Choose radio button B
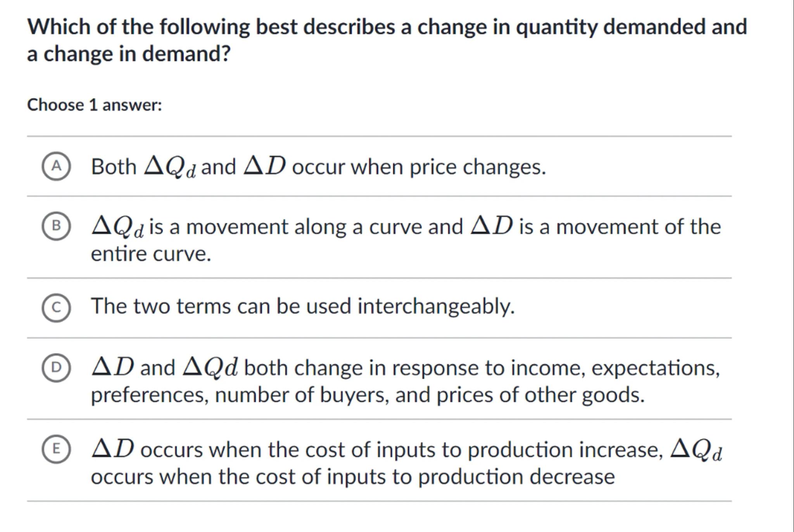 click(56, 226)
